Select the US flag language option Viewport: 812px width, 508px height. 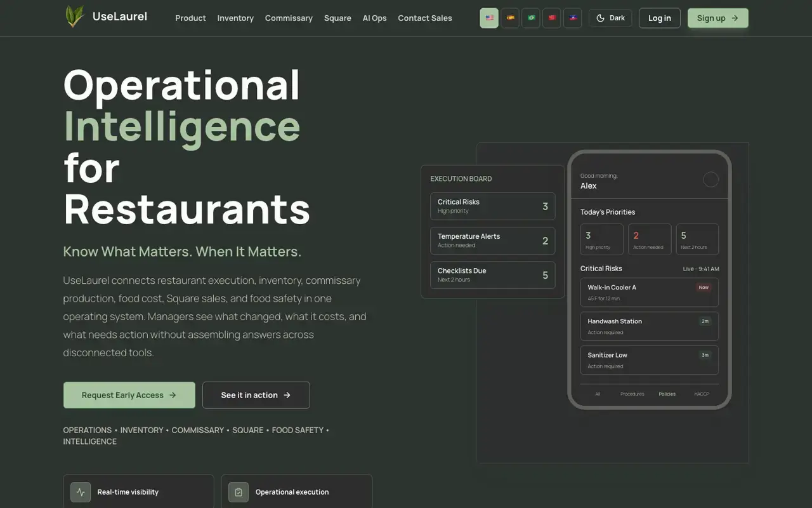489,18
